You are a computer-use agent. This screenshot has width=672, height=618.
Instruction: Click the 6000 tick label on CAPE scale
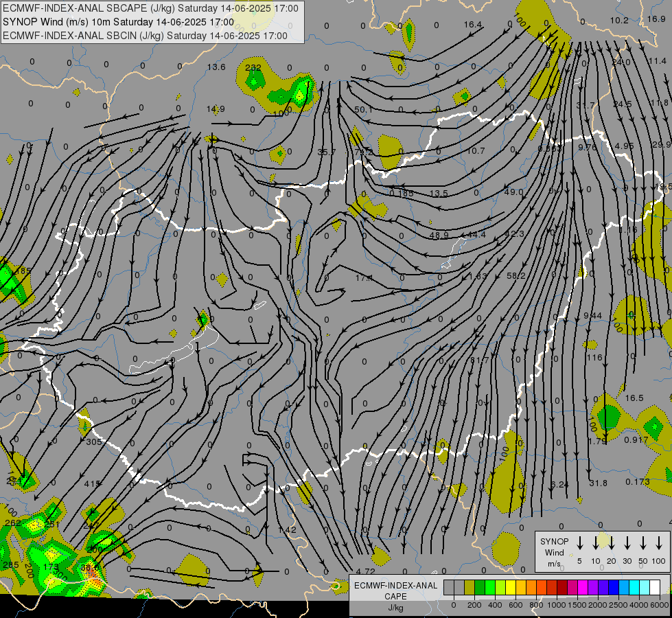[x=660, y=605]
